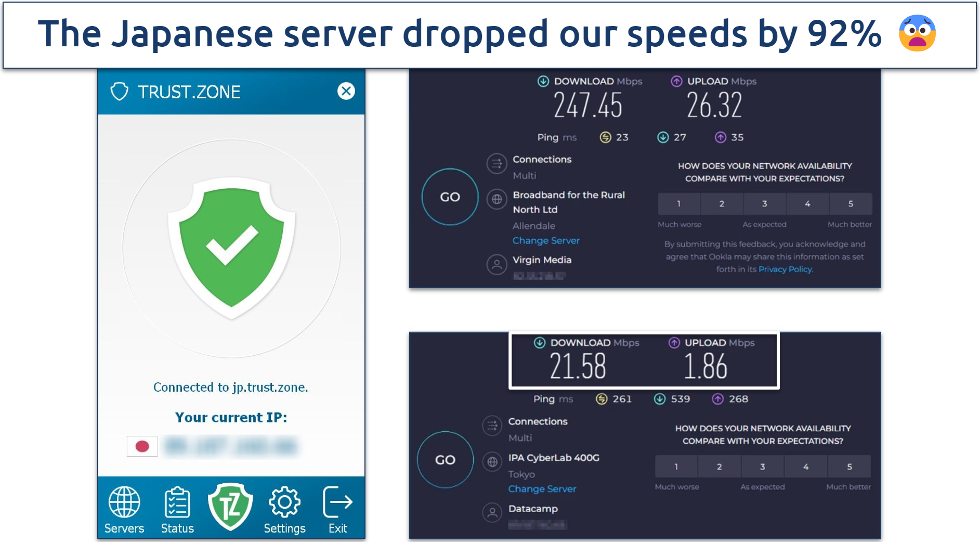Click the globe icon next to IPA CyberLab 400G

point(492,462)
